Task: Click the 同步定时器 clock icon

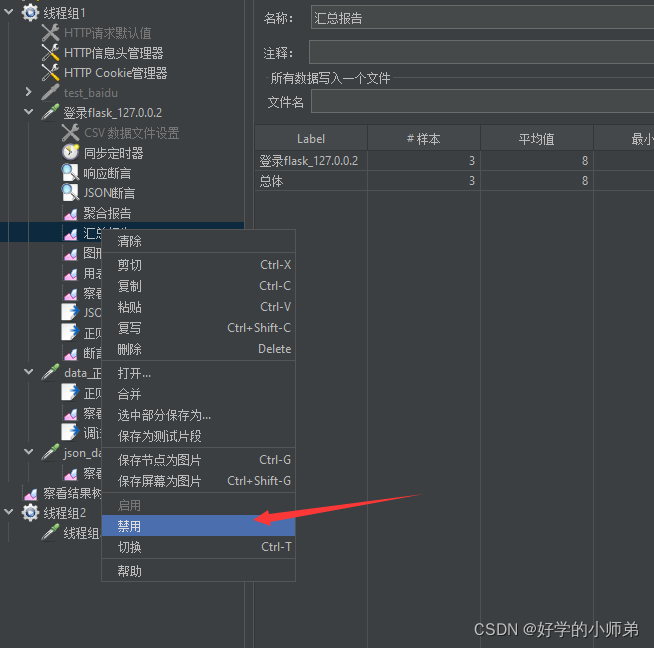Action: 70,153
